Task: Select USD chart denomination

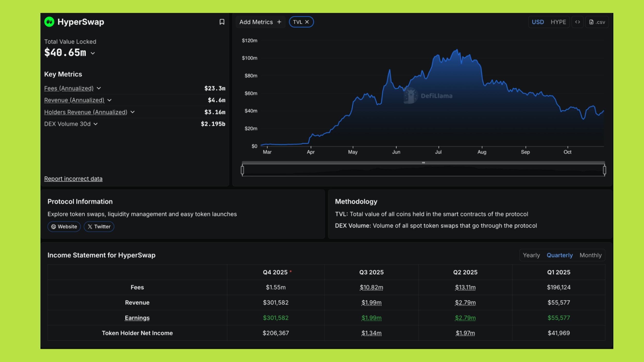Action: [538, 22]
